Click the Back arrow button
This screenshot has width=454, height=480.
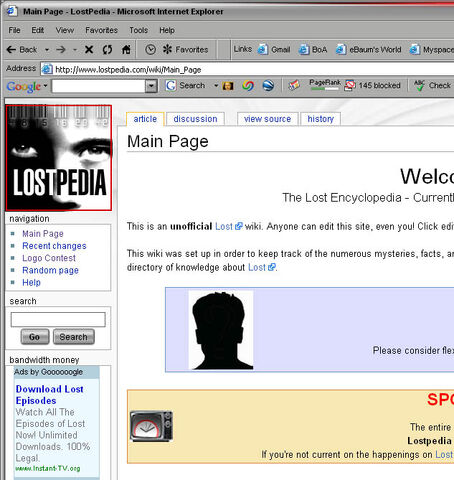22,50
